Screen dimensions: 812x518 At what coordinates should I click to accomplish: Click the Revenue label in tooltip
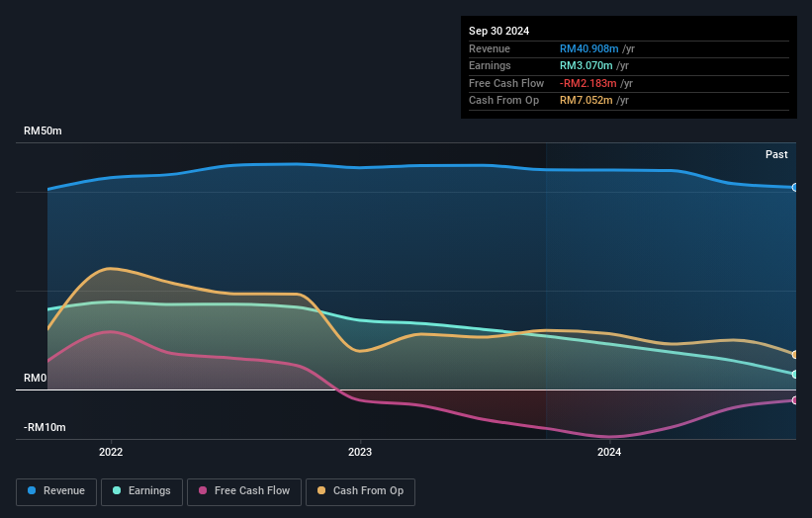click(490, 48)
